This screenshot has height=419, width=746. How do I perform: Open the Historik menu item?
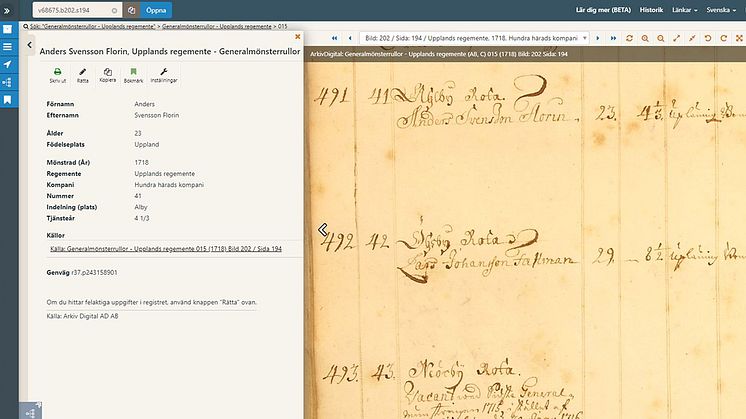pos(651,10)
